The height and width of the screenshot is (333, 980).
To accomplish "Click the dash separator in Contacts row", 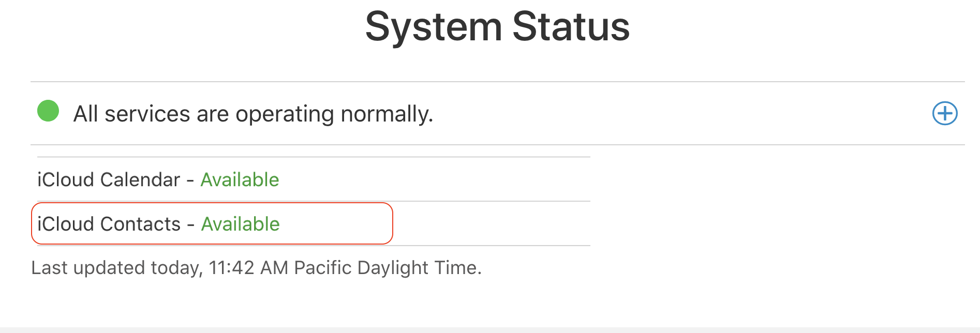I will (190, 225).
